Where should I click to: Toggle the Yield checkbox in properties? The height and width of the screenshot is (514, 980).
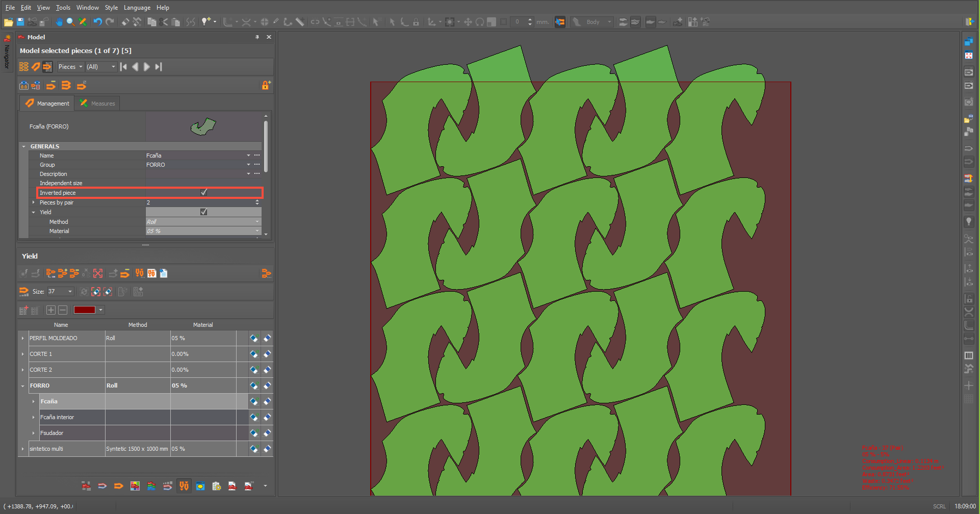pyautogui.click(x=203, y=212)
